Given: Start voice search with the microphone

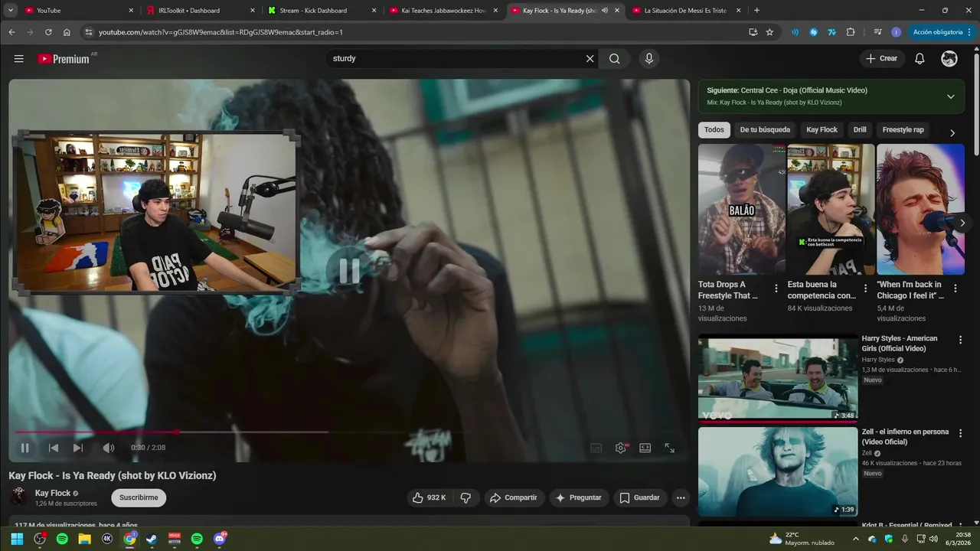Looking at the screenshot, I should (x=649, y=59).
